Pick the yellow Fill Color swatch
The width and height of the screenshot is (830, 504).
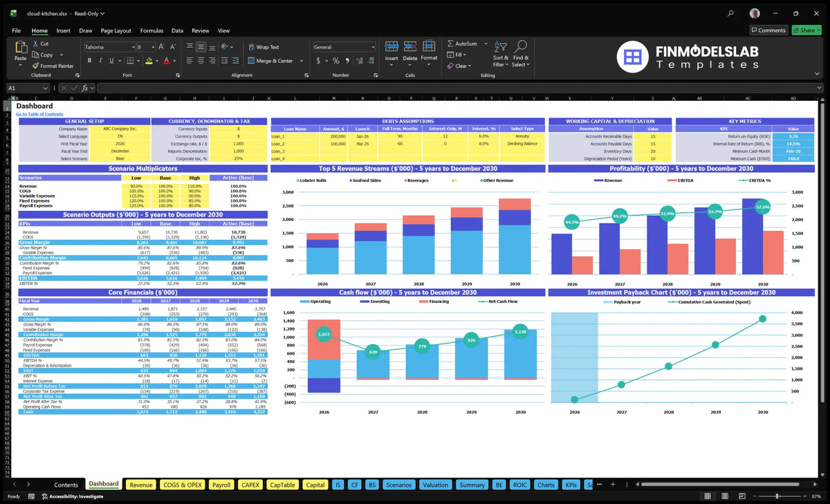(x=149, y=61)
